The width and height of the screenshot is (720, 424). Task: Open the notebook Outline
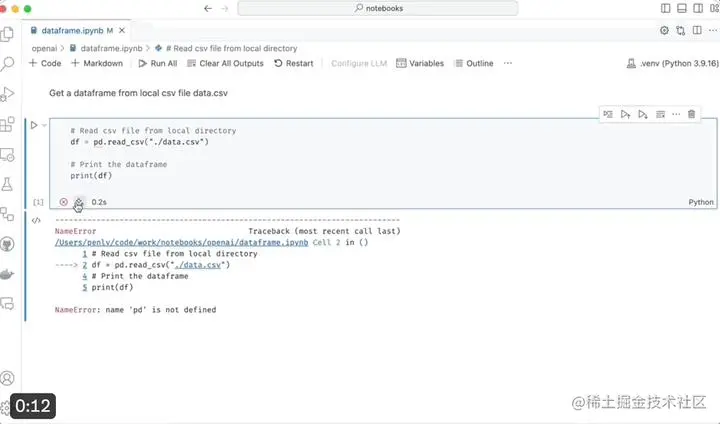point(473,63)
